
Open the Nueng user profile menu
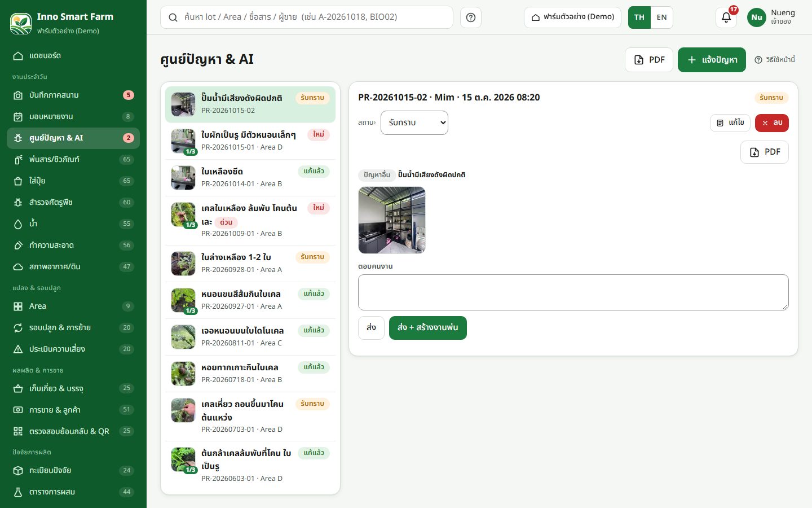771,17
